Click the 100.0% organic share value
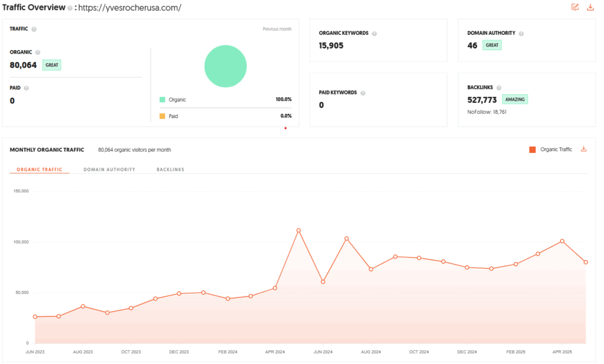604x364 pixels. [284, 99]
